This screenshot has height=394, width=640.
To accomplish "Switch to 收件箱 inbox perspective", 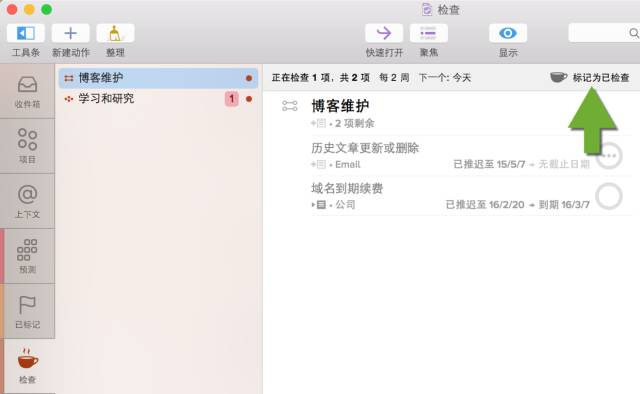I will (x=27, y=92).
